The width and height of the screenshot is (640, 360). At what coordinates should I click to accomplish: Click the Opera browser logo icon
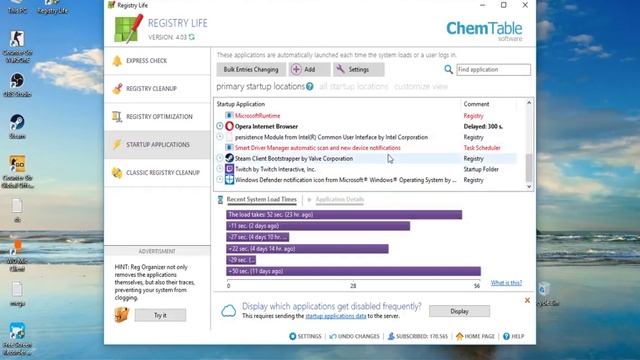[229, 126]
